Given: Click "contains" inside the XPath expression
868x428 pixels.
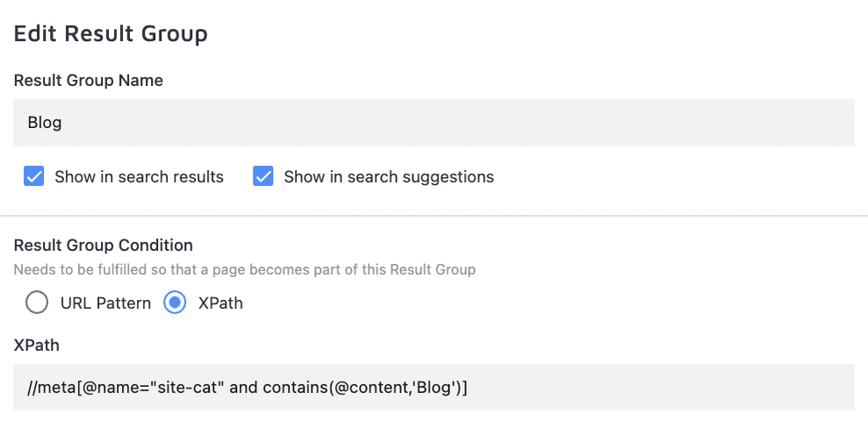Looking at the screenshot, I should (x=295, y=387).
